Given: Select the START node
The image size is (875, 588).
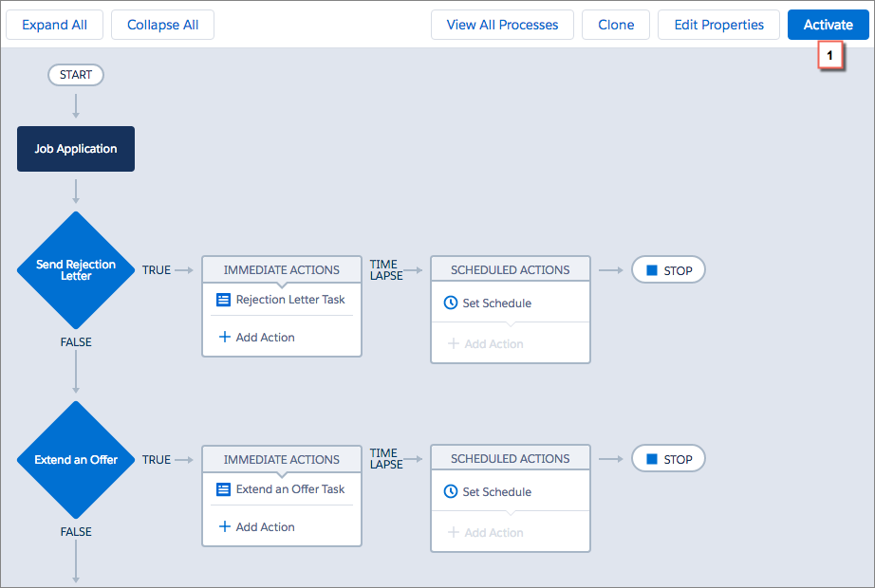Looking at the screenshot, I should click(76, 75).
